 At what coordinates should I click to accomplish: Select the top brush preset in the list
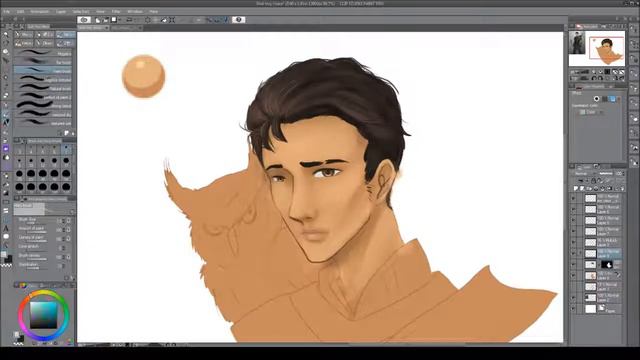[x=43, y=53]
